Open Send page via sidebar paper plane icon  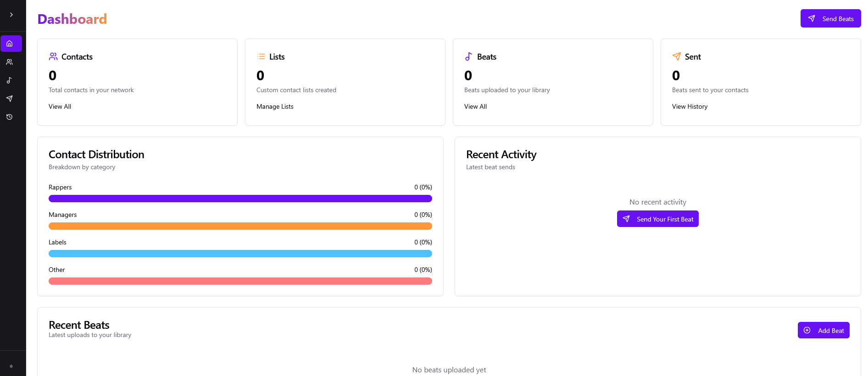pos(9,99)
